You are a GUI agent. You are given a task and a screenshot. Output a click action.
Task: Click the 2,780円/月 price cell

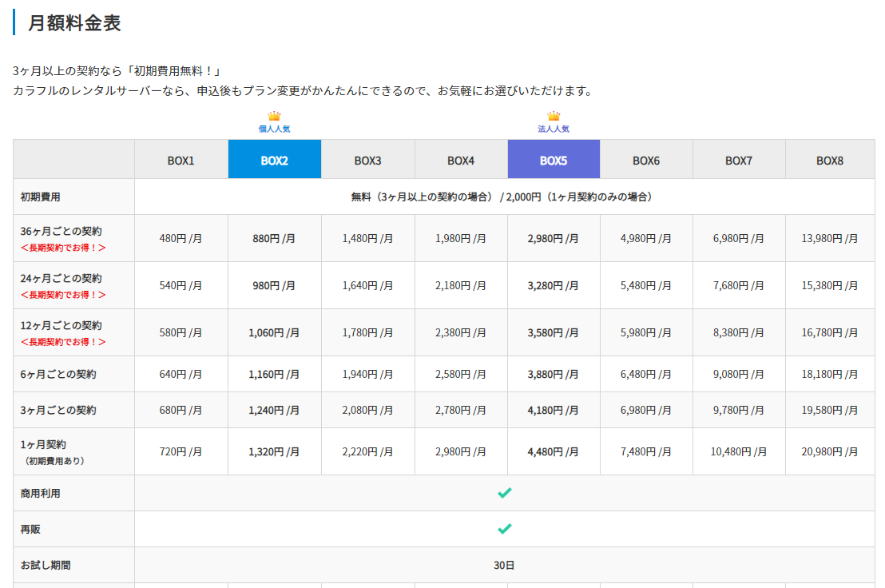461,411
